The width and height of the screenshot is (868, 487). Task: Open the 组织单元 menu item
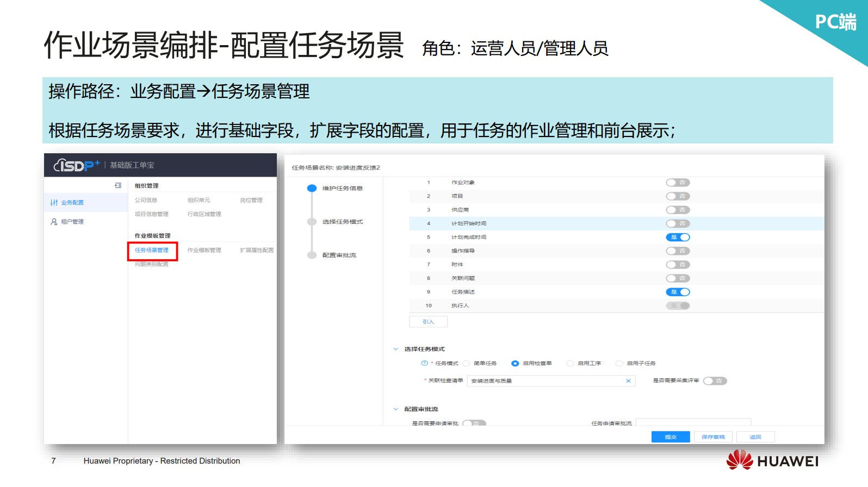point(199,201)
